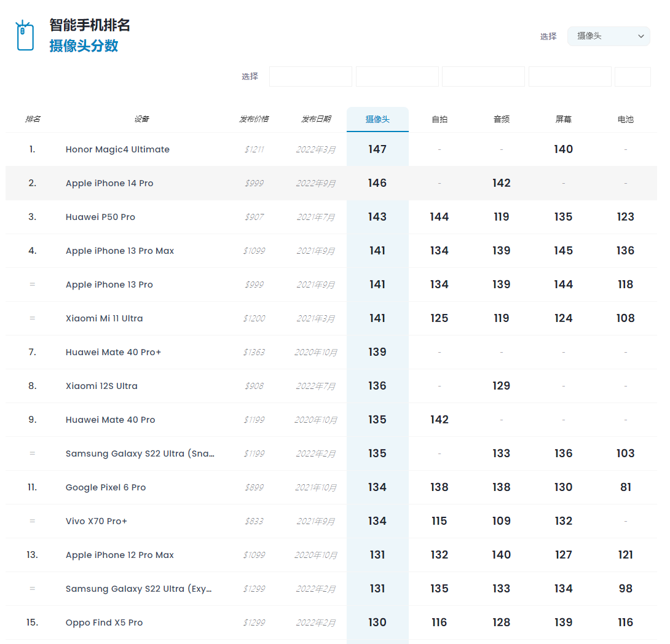Open Huawei P50 Pro entry

[x=100, y=217]
